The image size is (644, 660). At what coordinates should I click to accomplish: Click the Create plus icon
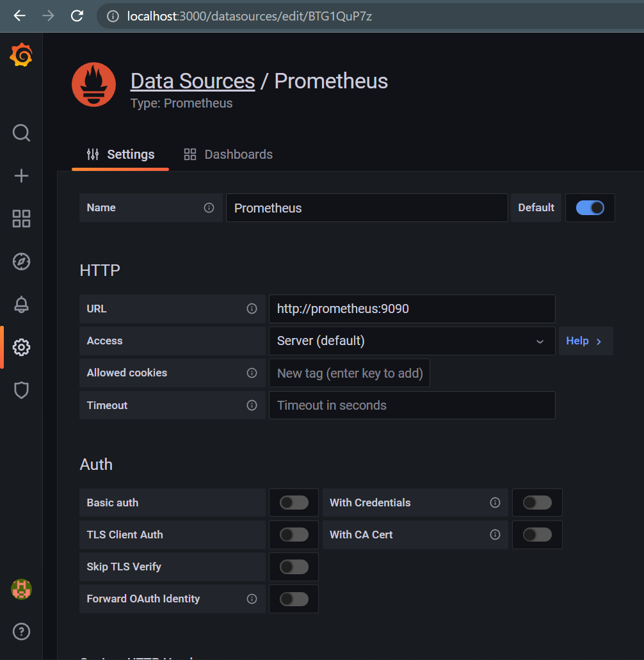[x=21, y=176]
